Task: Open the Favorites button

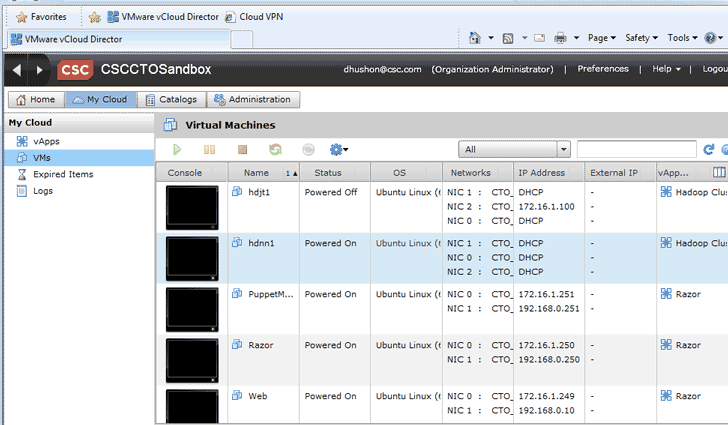Action: (x=41, y=17)
